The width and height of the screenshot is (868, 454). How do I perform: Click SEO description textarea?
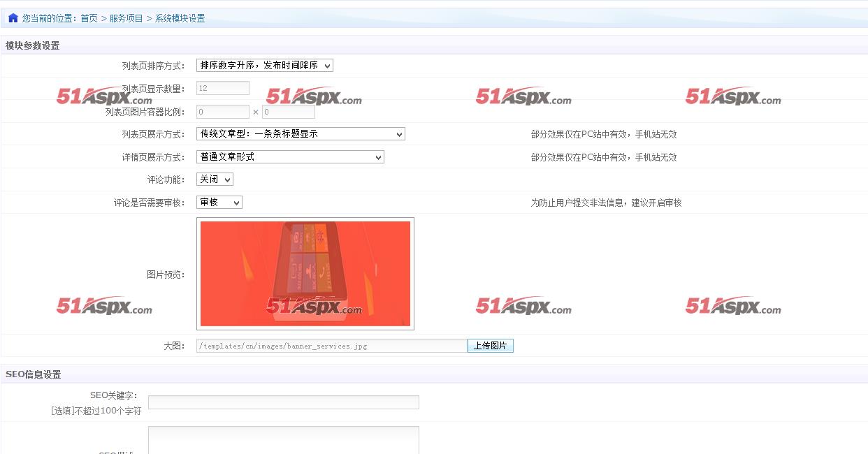[x=284, y=440]
